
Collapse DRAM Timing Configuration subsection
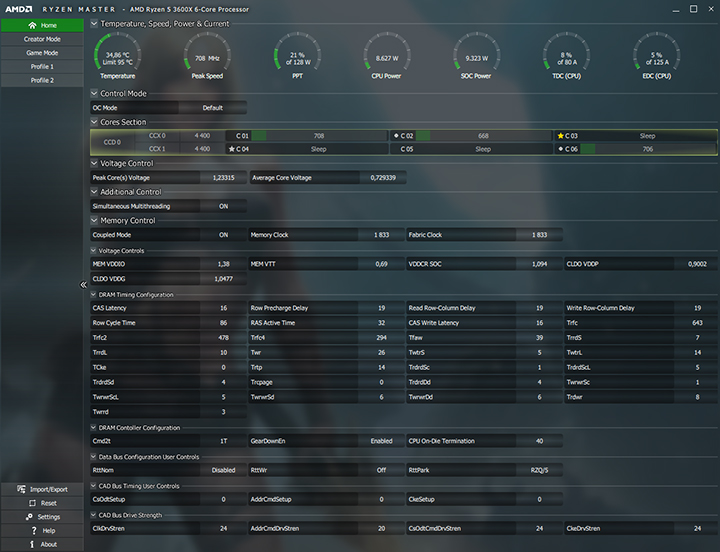pyautogui.click(x=93, y=294)
